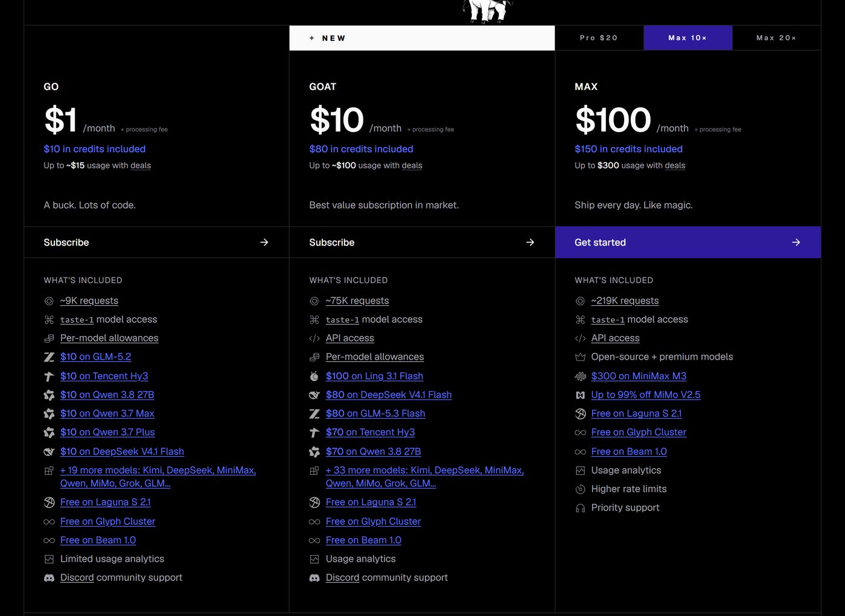This screenshot has width=845, height=616.
Task: Click the ~9K requests link
Action: (89, 300)
